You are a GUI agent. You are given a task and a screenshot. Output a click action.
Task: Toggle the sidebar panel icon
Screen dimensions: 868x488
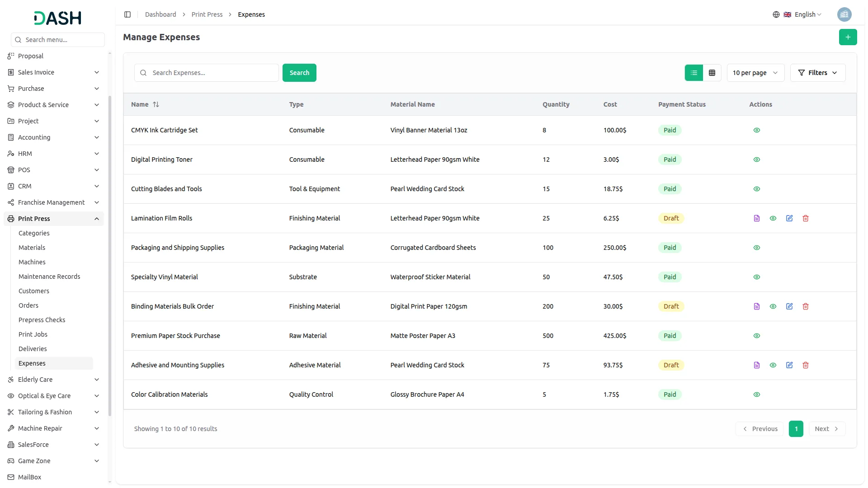click(127, 14)
